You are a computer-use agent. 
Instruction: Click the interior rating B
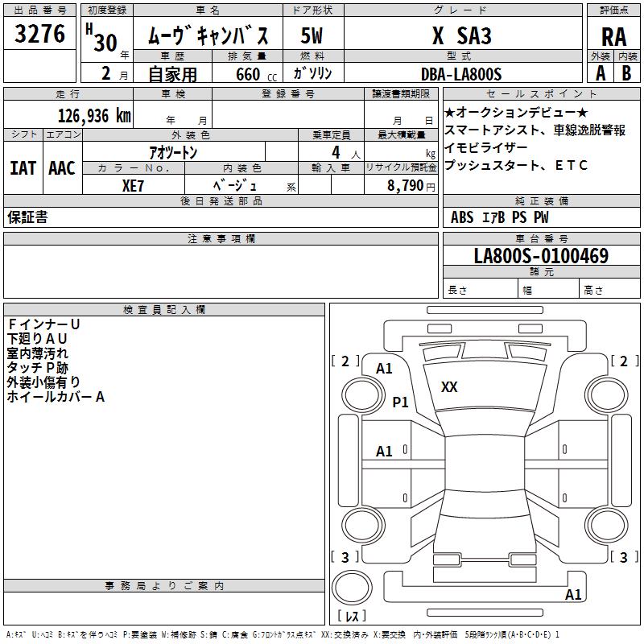[x=626, y=73]
